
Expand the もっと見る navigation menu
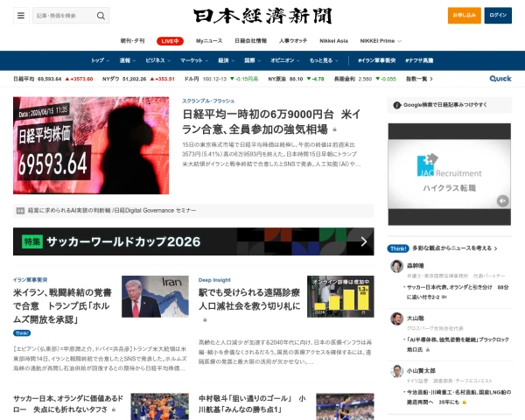click(x=324, y=60)
